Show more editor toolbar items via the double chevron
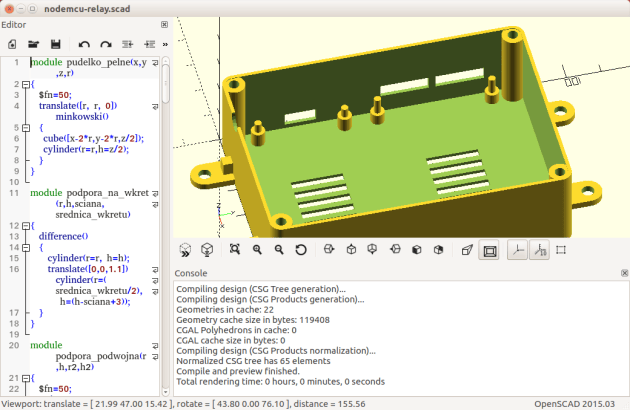The image size is (630, 410). [165, 44]
